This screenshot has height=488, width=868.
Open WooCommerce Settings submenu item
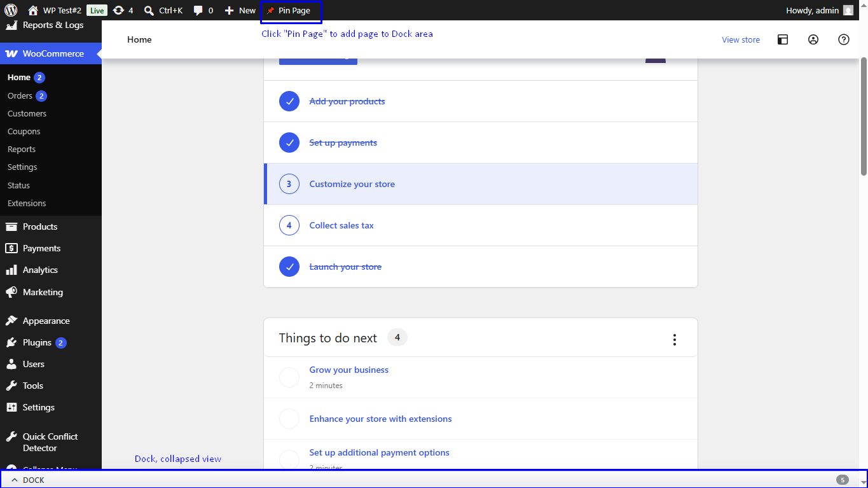[x=22, y=167]
